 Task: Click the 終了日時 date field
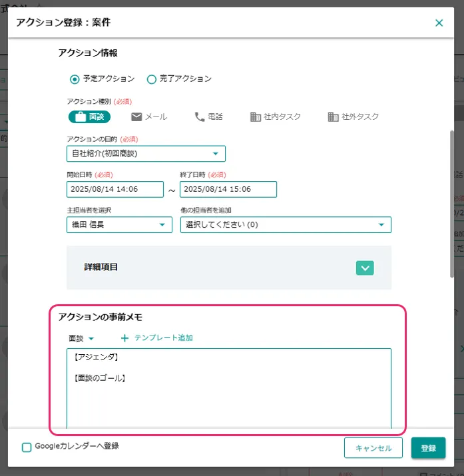click(228, 190)
